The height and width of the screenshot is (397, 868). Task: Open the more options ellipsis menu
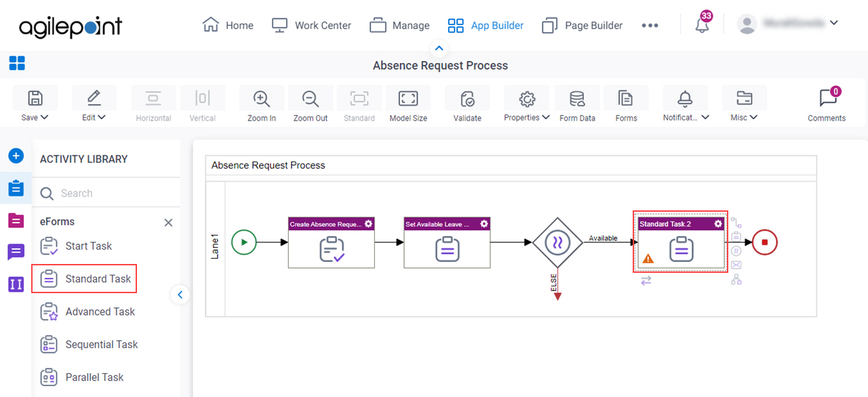[650, 25]
